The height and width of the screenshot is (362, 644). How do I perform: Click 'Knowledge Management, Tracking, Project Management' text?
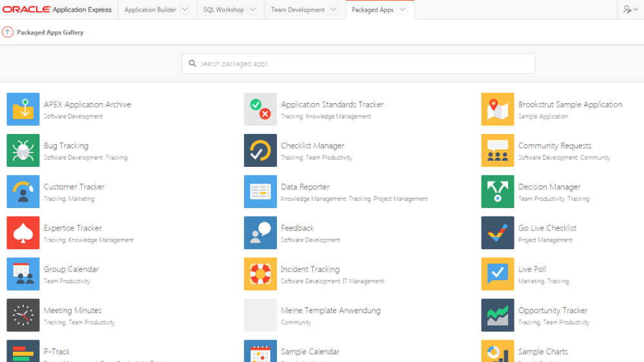(354, 199)
